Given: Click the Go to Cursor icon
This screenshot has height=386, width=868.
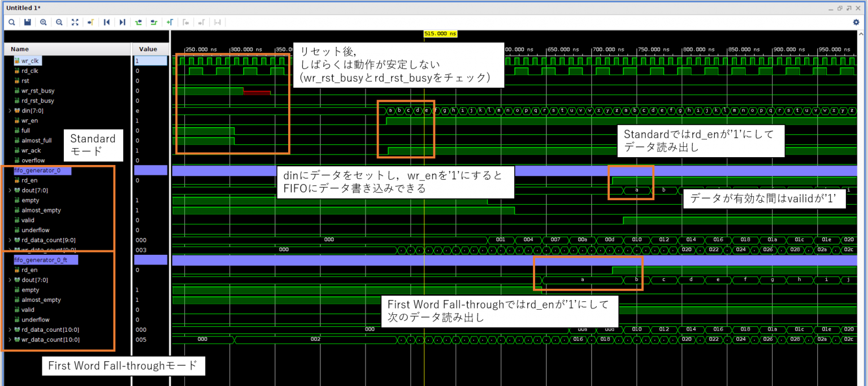Looking at the screenshot, I should [90, 22].
